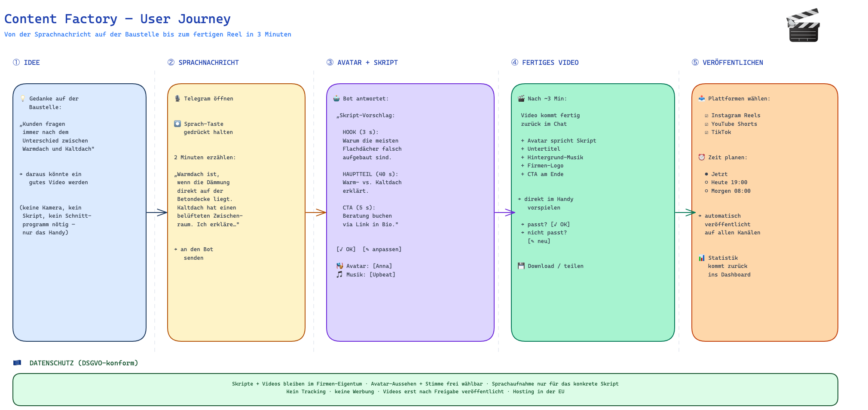Click the EU flag Datenschutz icon

click(17, 363)
